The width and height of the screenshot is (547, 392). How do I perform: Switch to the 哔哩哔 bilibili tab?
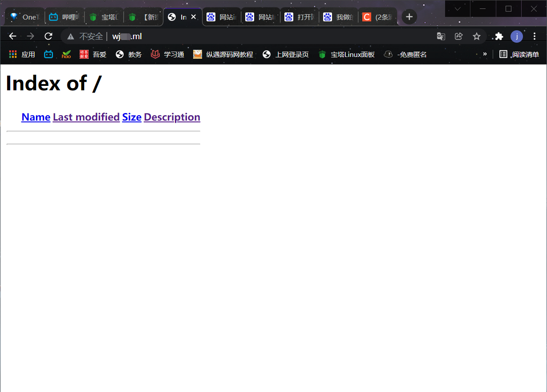click(x=64, y=17)
